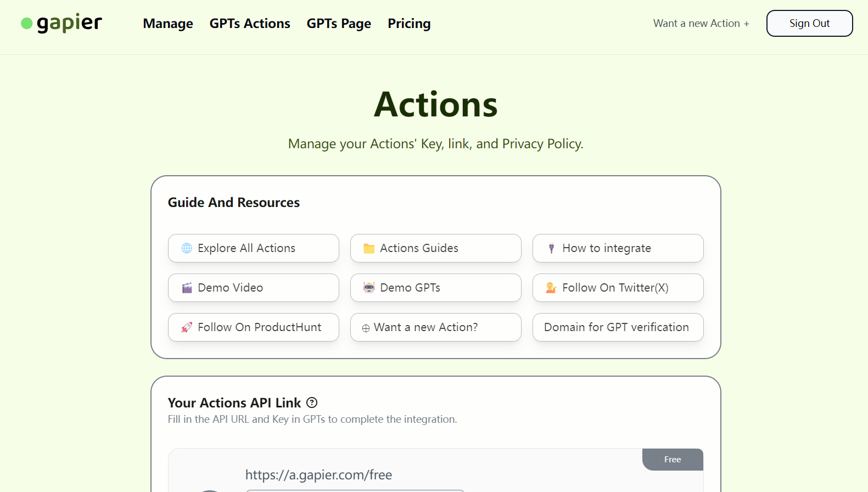Open Explore All Actions
Screen dimensions: 868x492
tap(254, 248)
